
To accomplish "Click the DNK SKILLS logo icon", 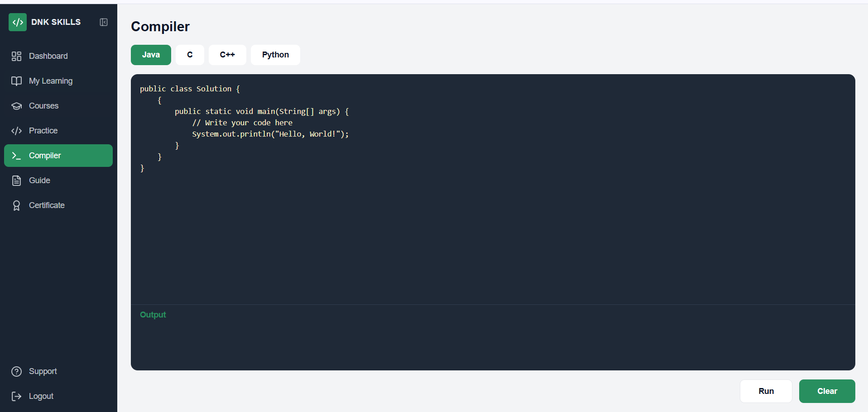I will pyautogui.click(x=17, y=22).
